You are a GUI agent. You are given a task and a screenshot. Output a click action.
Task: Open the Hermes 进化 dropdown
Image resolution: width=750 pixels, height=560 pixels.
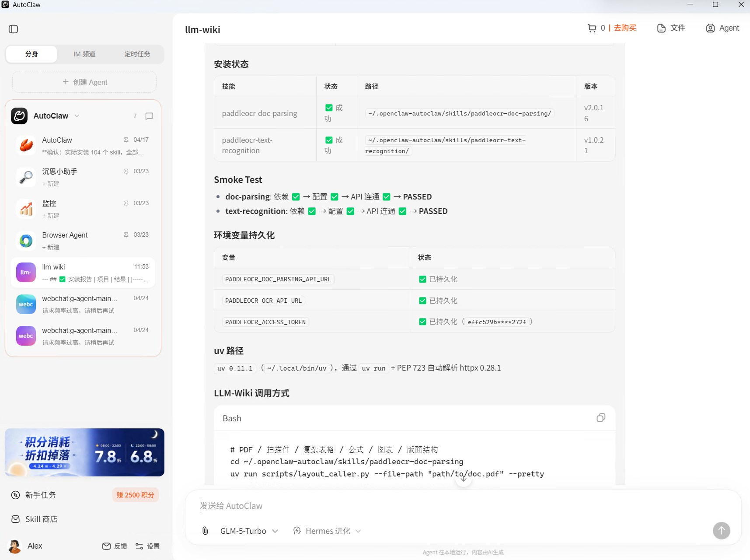coord(327,531)
